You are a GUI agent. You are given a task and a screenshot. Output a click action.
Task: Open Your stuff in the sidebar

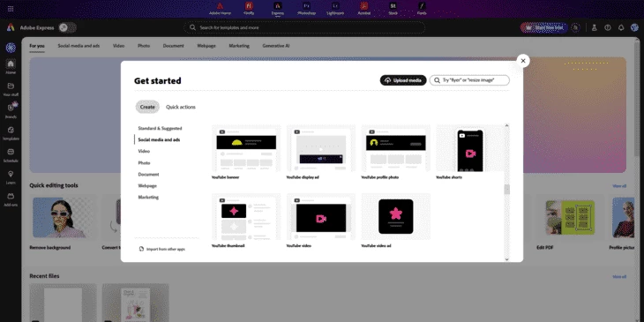11,89
